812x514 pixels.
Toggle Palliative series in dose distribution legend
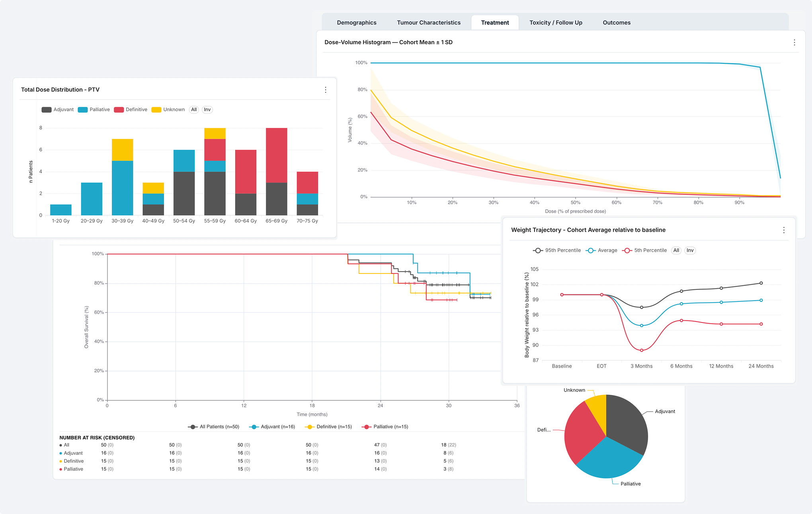coord(94,109)
